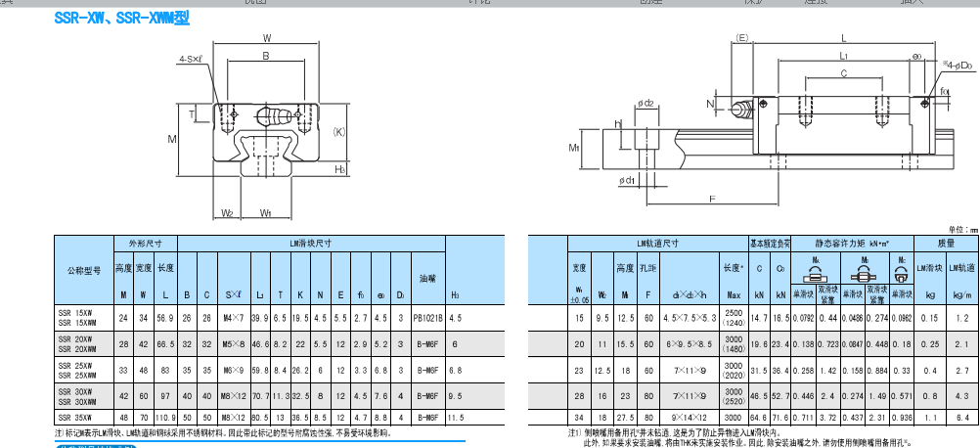Click the 油嘴 column header
Screen dimensions: 980x448
click(x=427, y=279)
